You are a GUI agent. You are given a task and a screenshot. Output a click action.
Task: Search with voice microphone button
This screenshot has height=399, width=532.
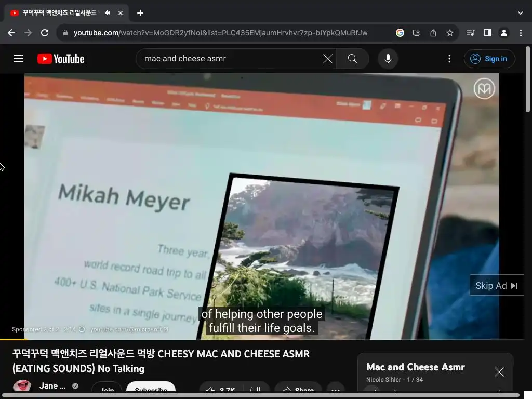[x=388, y=59]
